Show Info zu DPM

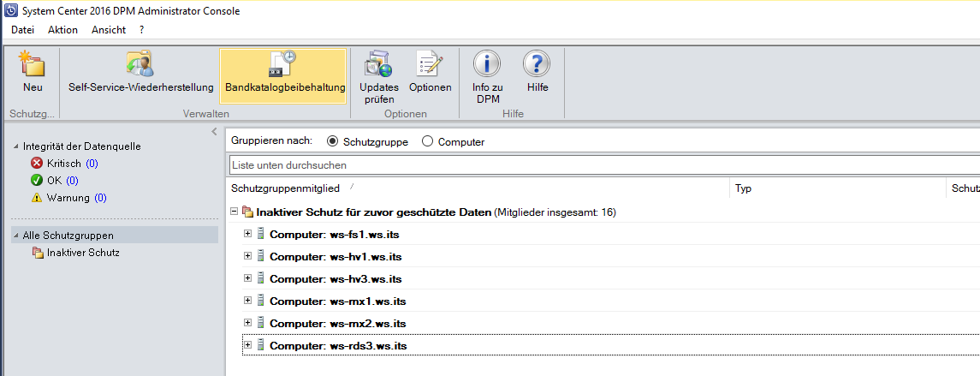point(488,76)
